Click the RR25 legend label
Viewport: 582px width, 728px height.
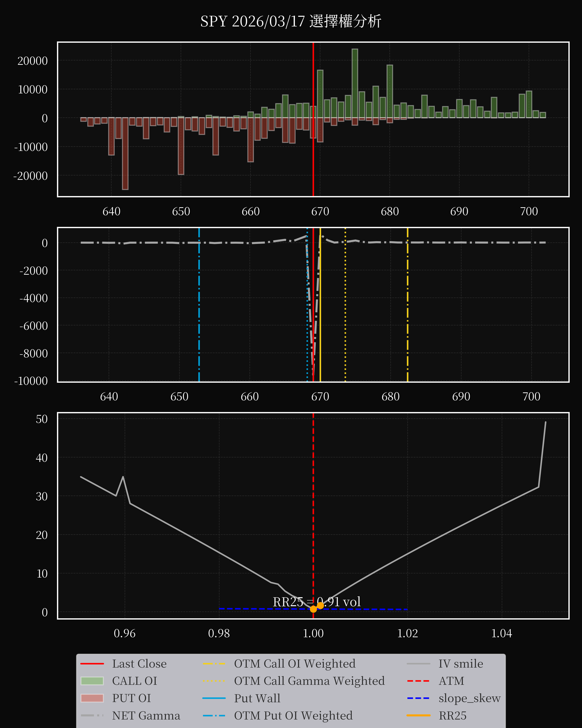tap(453, 716)
